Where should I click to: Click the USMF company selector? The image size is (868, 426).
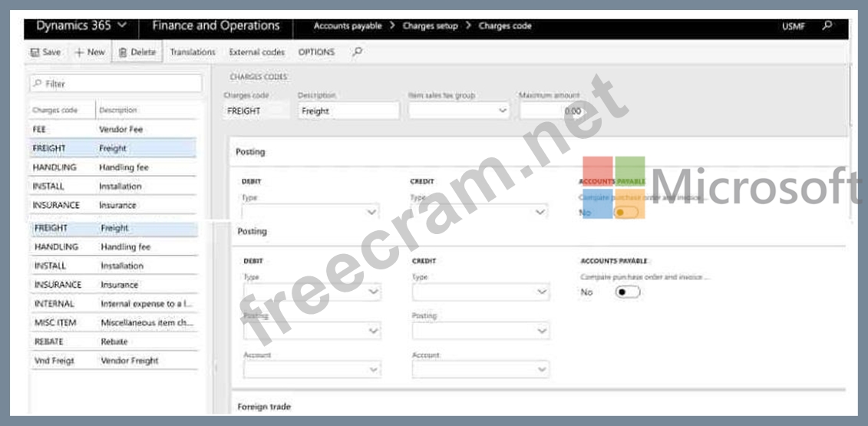coord(794,26)
